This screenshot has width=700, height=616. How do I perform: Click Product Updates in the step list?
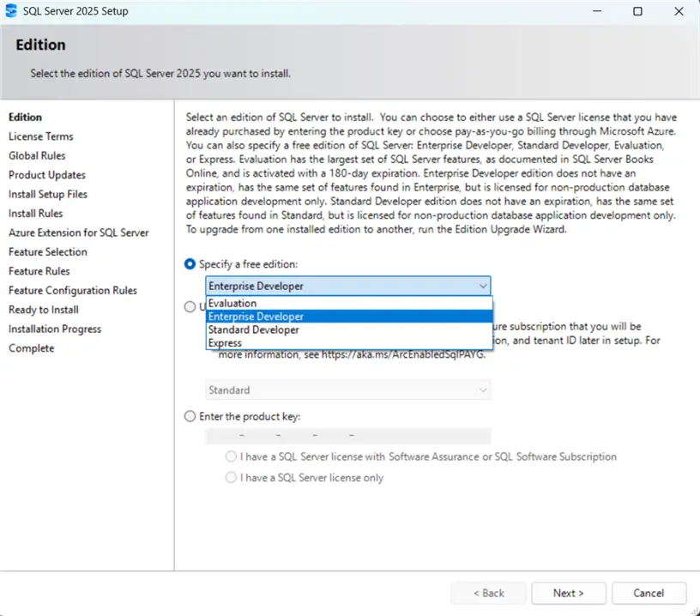pyautogui.click(x=47, y=175)
